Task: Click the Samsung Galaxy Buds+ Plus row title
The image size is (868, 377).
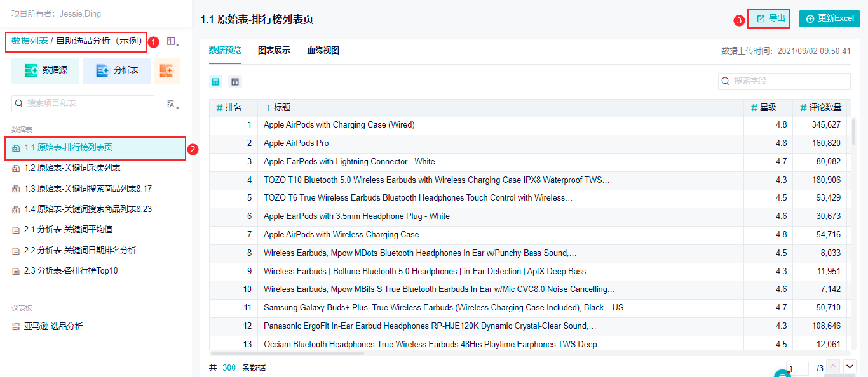Action: [447, 308]
